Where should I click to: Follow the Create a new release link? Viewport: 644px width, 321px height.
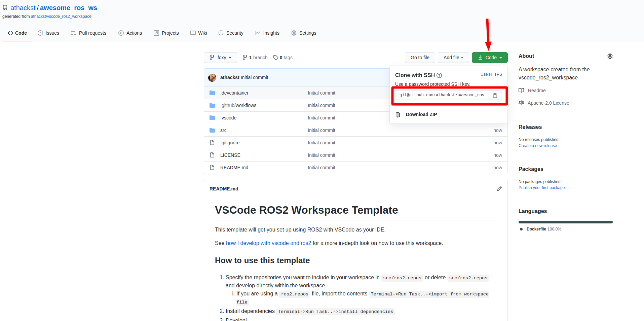click(537, 146)
